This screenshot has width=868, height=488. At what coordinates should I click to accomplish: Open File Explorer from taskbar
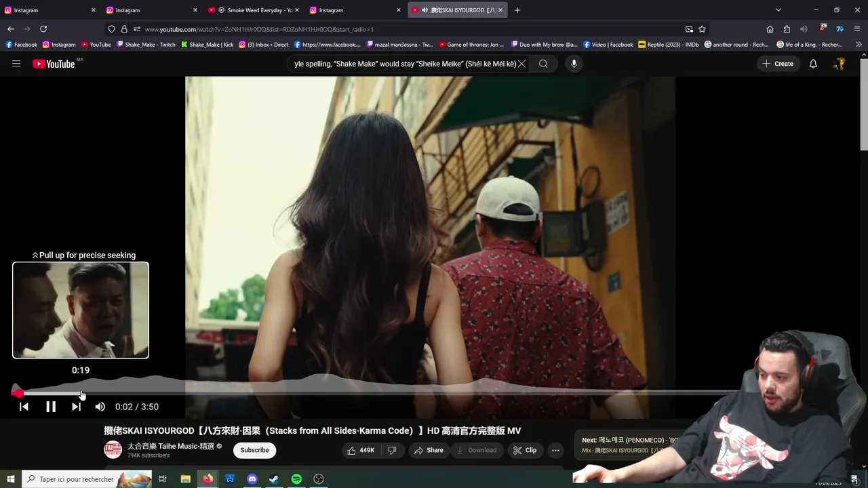185,479
